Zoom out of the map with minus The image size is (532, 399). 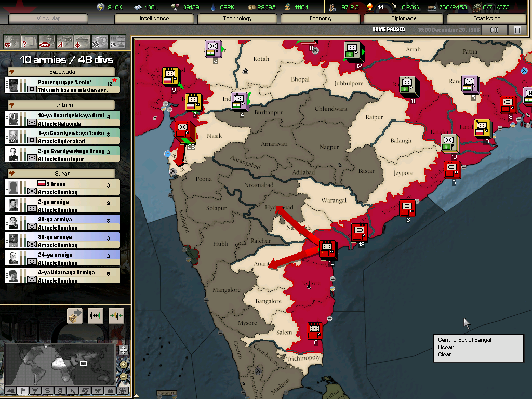123,377
